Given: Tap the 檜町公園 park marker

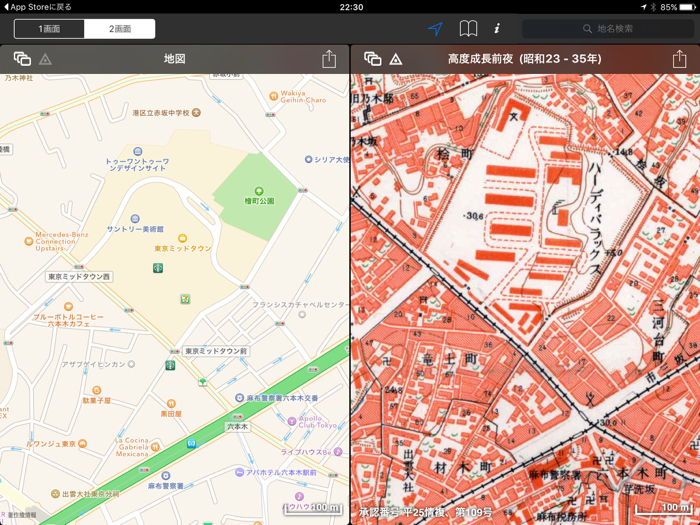Looking at the screenshot, I should point(258,191).
